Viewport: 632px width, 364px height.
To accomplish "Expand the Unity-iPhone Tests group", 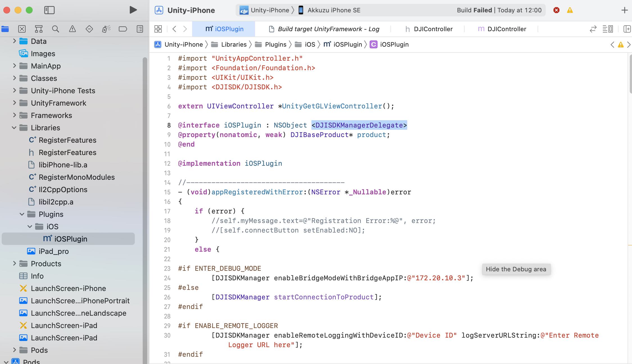I will point(14,90).
